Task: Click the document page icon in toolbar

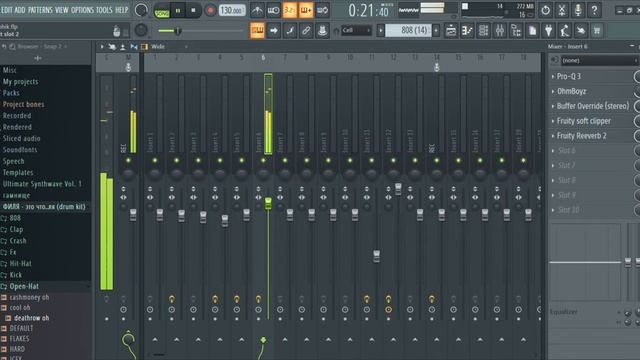Action: (532, 30)
